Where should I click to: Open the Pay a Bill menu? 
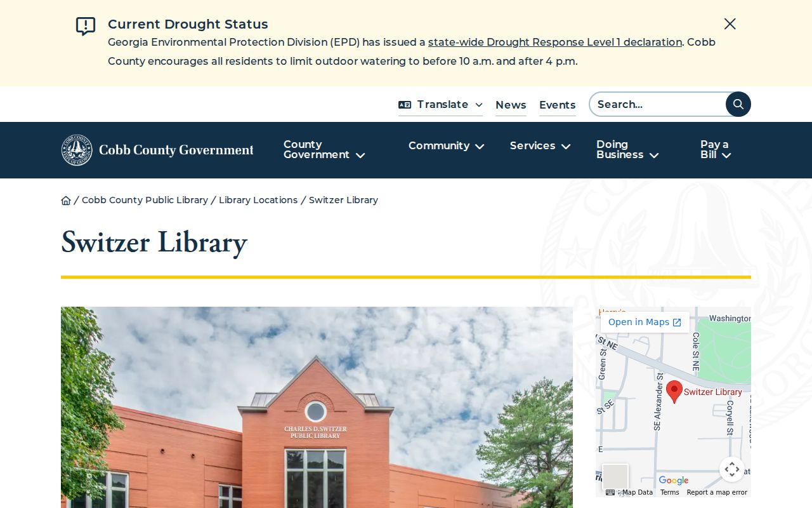[716, 150]
